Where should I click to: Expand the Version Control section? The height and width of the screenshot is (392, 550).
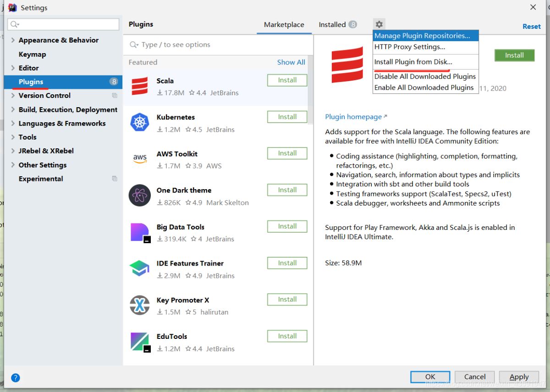click(x=13, y=95)
